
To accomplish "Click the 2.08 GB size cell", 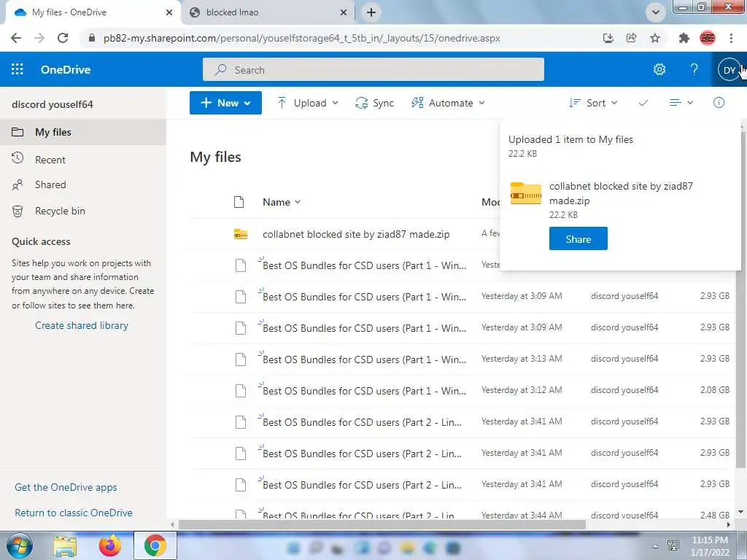I will (715, 390).
